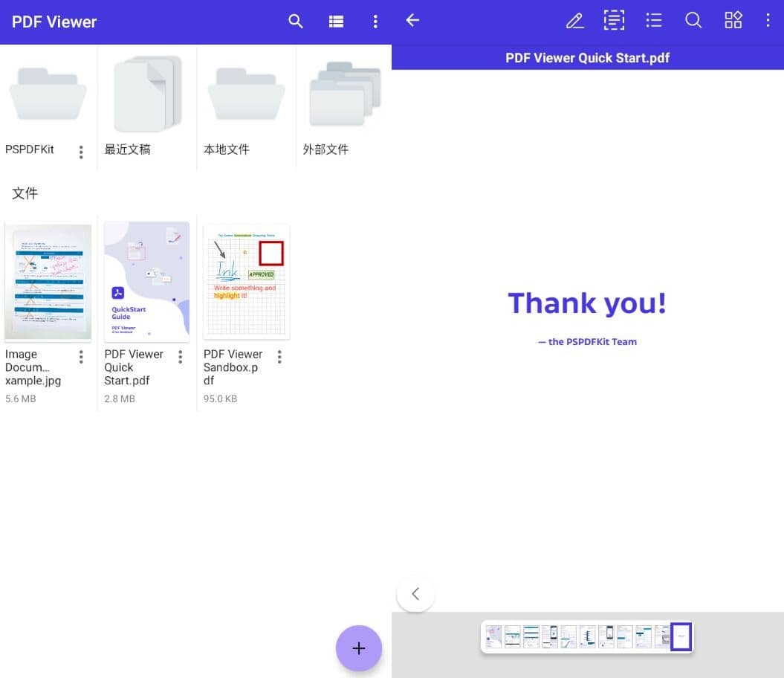Select the annotation edit pencil tool
The height and width of the screenshot is (678, 784).
pos(574,21)
